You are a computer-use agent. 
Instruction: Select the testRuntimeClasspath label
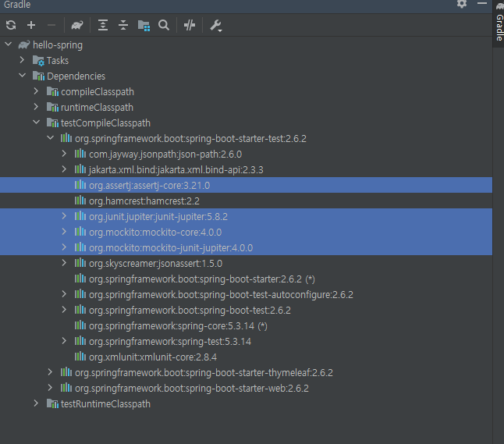[x=105, y=403]
